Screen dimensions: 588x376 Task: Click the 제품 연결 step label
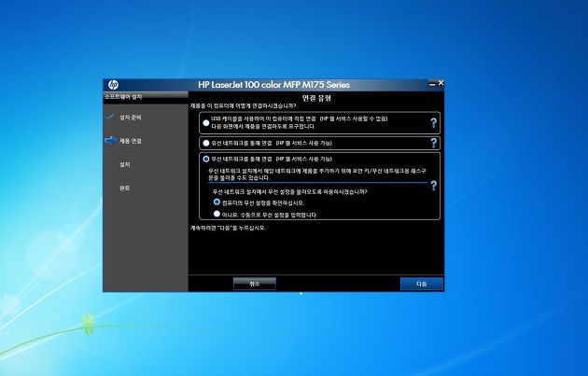[130, 141]
